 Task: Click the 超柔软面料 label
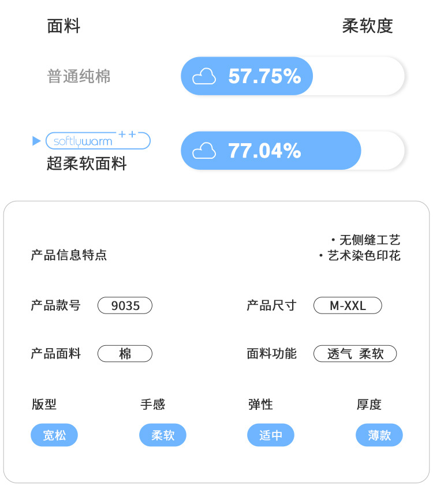pyautogui.click(x=87, y=163)
